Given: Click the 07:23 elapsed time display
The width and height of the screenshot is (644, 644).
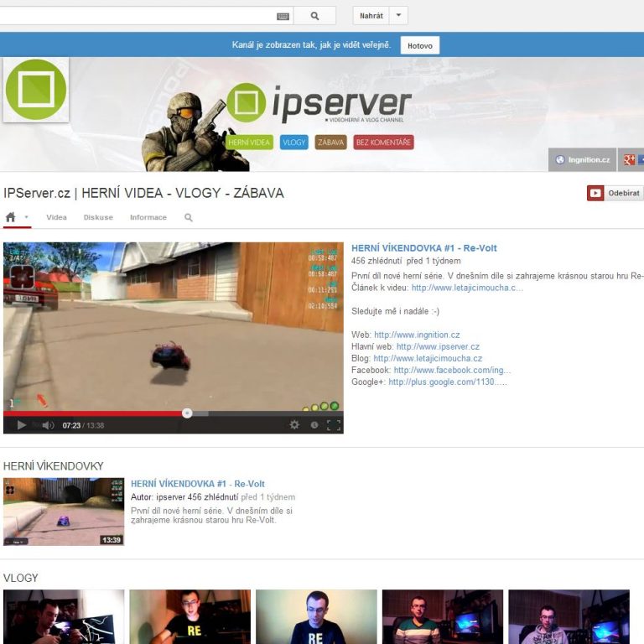Looking at the screenshot, I should [71, 425].
